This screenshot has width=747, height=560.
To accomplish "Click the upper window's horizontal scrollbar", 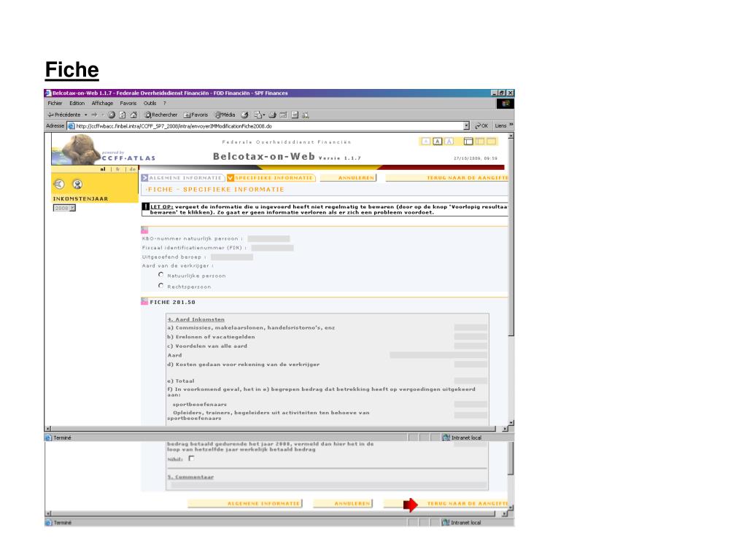I will [x=276, y=429].
